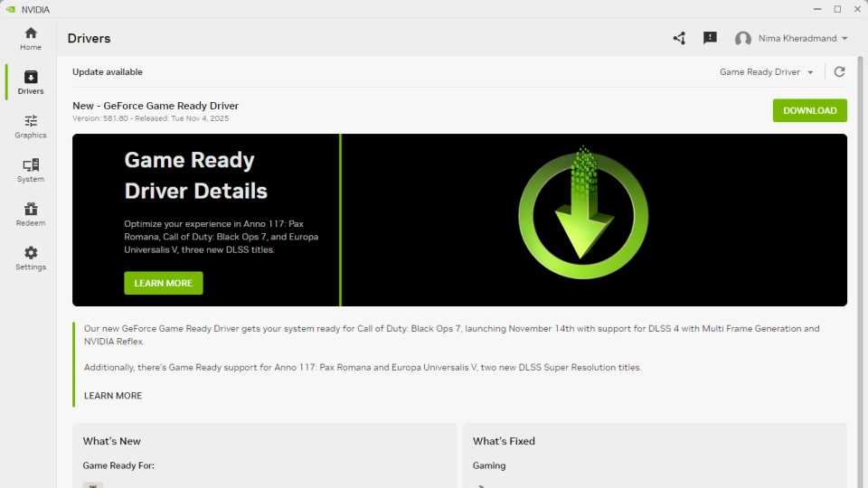Click the NVIDIA logo in title bar
Viewport: 868px width, 488px height.
[10, 9]
